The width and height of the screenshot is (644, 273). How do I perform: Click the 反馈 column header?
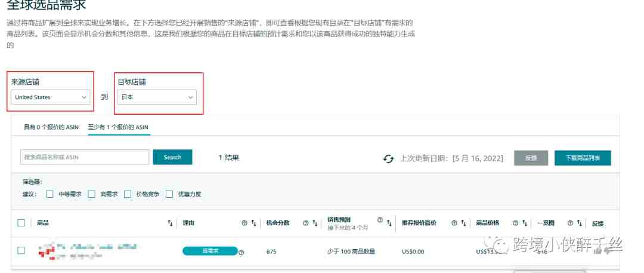pos(598,223)
